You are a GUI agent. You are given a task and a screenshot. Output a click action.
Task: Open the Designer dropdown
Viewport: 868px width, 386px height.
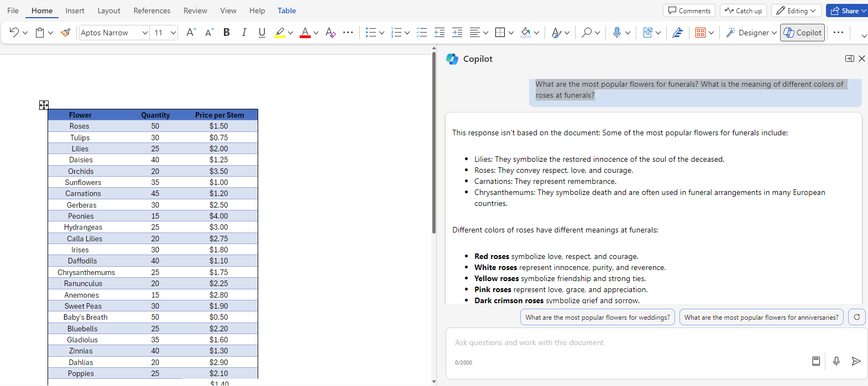751,33
